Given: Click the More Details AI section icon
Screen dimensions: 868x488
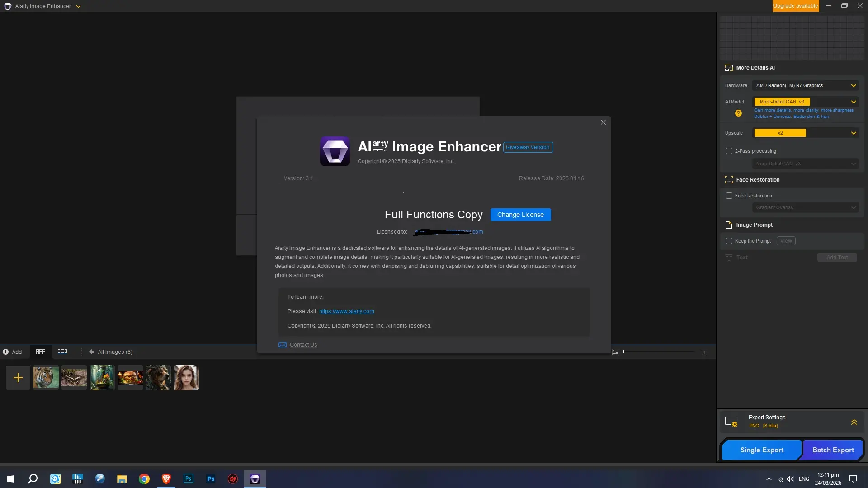Looking at the screenshot, I should (x=729, y=68).
